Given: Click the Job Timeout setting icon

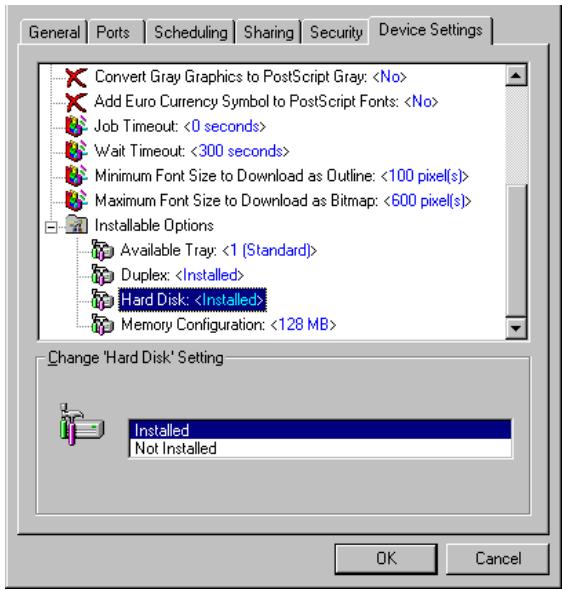Looking at the screenshot, I should (76, 126).
